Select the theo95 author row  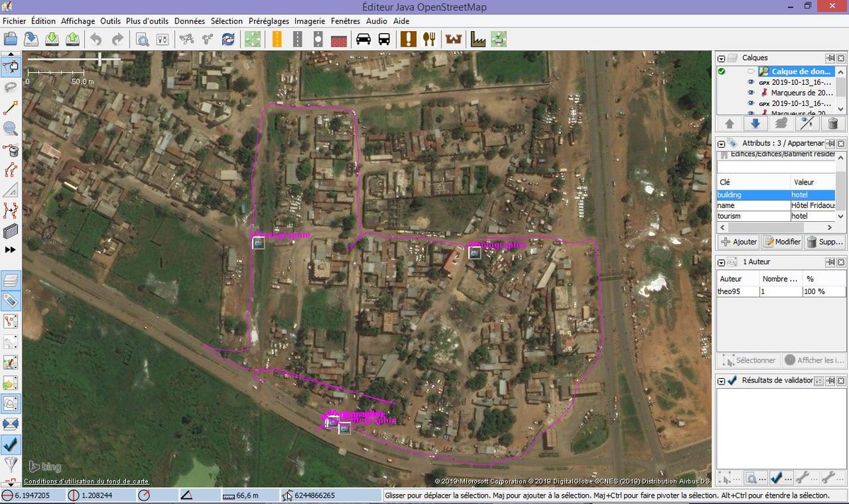click(781, 291)
